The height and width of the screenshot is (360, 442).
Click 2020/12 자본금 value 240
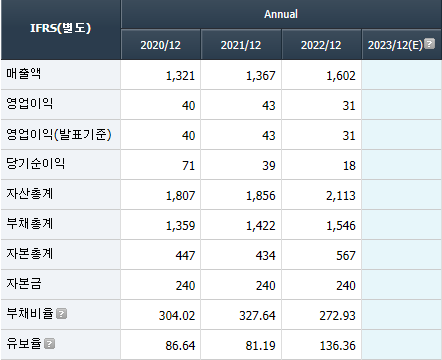click(185, 286)
